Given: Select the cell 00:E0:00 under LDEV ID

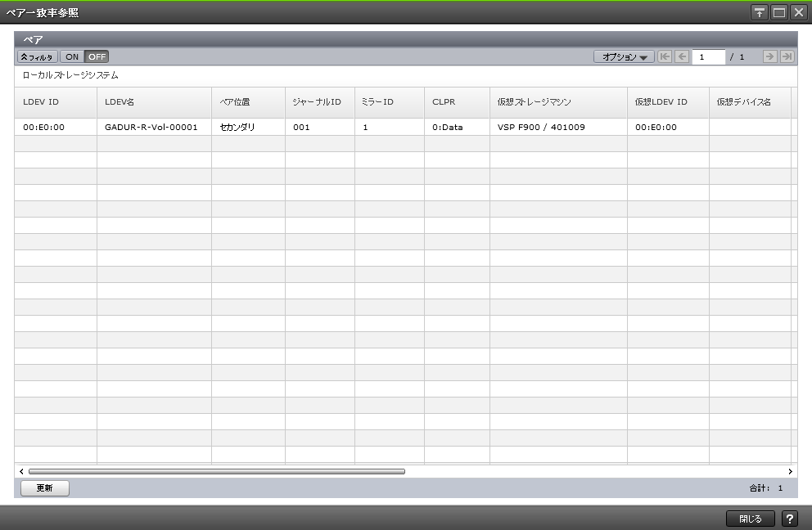Looking at the screenshot, I should click(x=56, y=128).
